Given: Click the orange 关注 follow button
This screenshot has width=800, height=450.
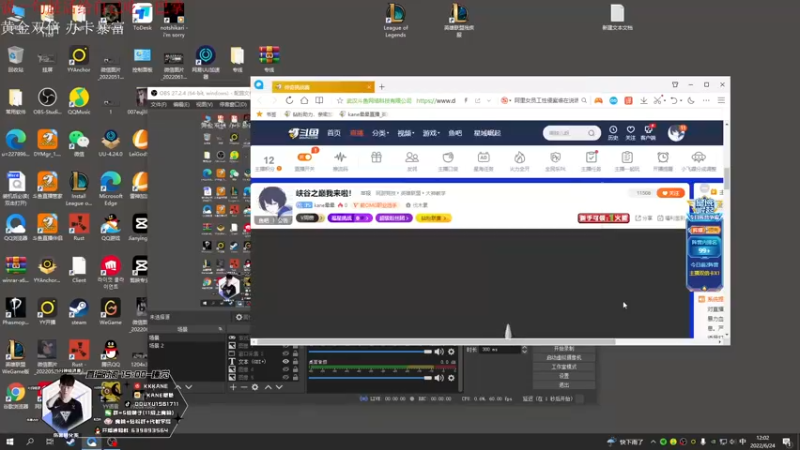Looking at the screenshot, I should tap(671, 193).
